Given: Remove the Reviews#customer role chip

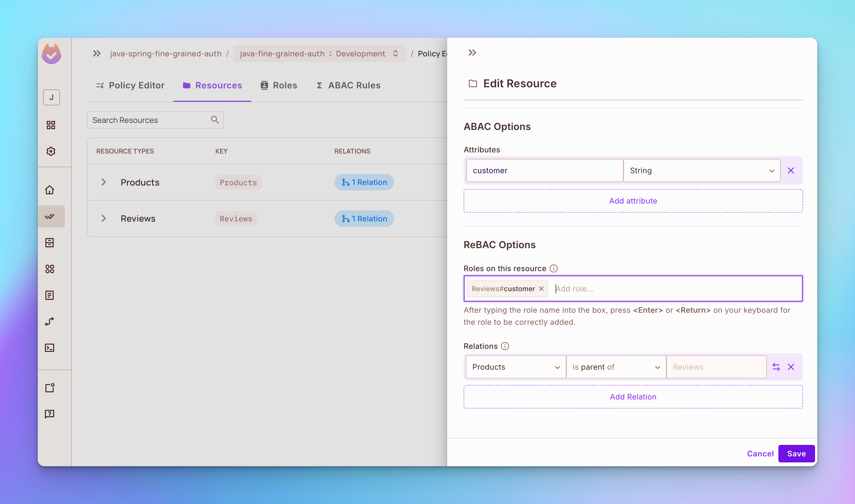Looking at the screenshot, I should (x=541, y=289).
